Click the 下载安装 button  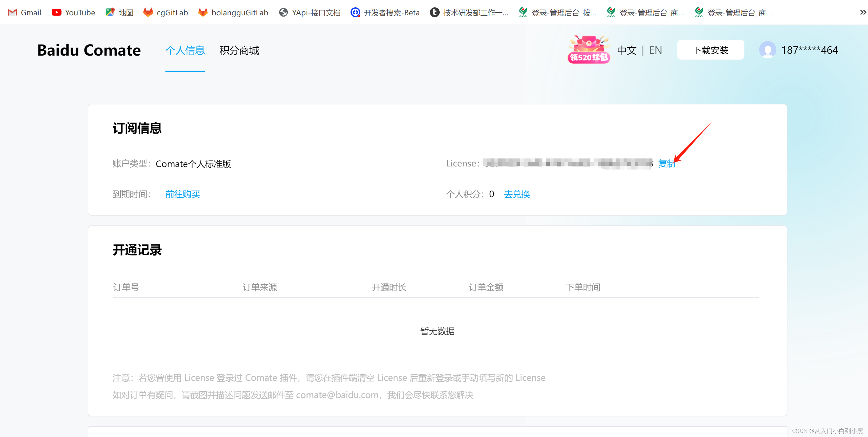point(710,50)
